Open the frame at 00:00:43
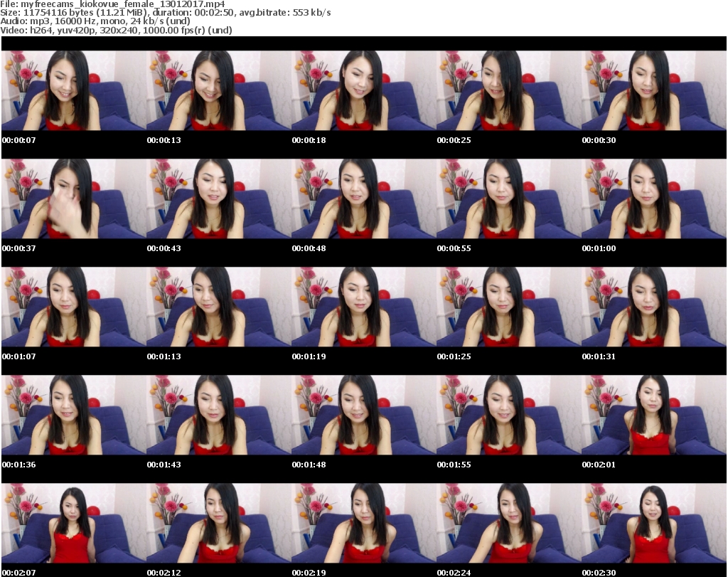The width and height of the screenshot is (728, 577). pyautogui.click(x=219, y=198)
